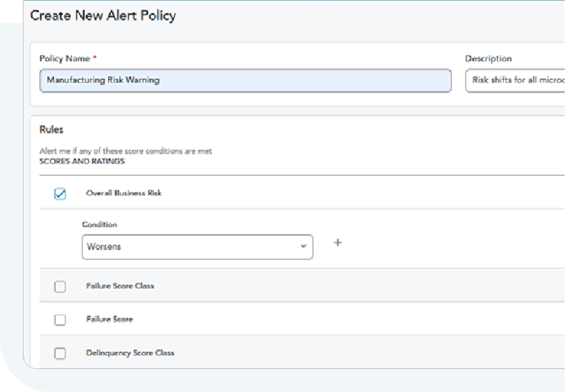Enable the Failure Score Class alert rule

(60, 286)
